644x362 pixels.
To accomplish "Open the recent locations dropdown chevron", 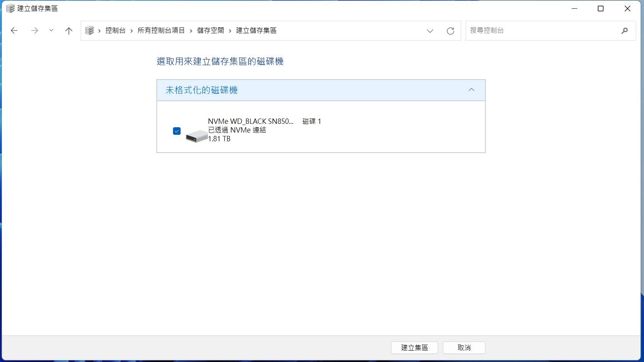I will pyautogui.click(x=51, y=31).
